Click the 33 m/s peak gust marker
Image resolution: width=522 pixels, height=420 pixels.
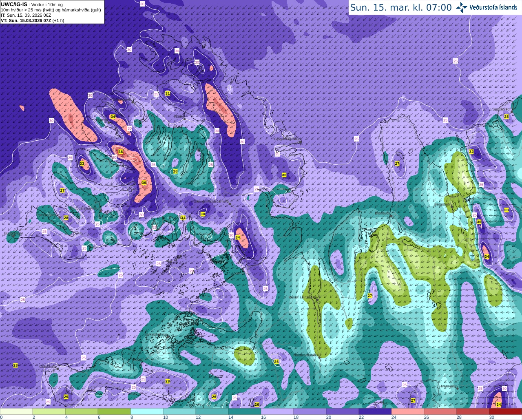tap(82, 164)
